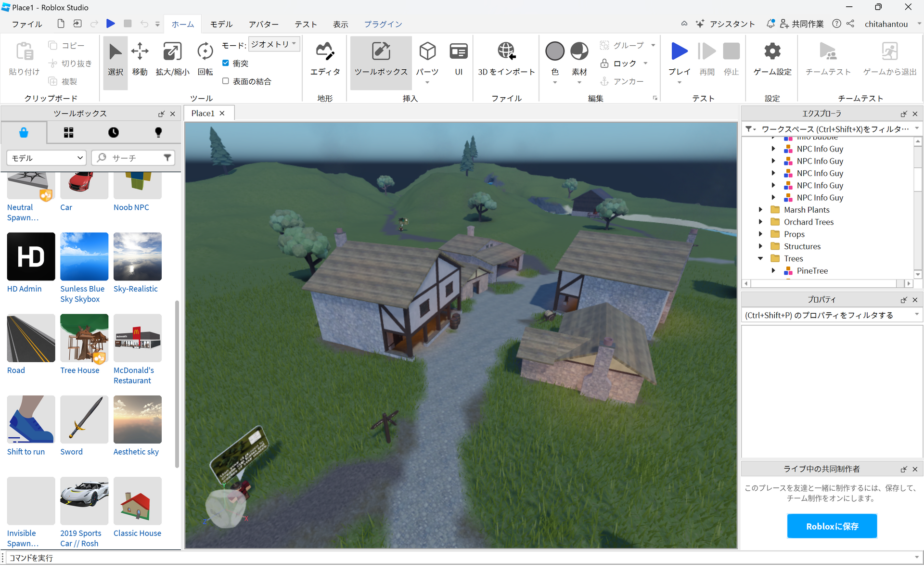Open the Toolbox Inventory grid tab
The image size is (924, 585).
[x=69, y=133]
